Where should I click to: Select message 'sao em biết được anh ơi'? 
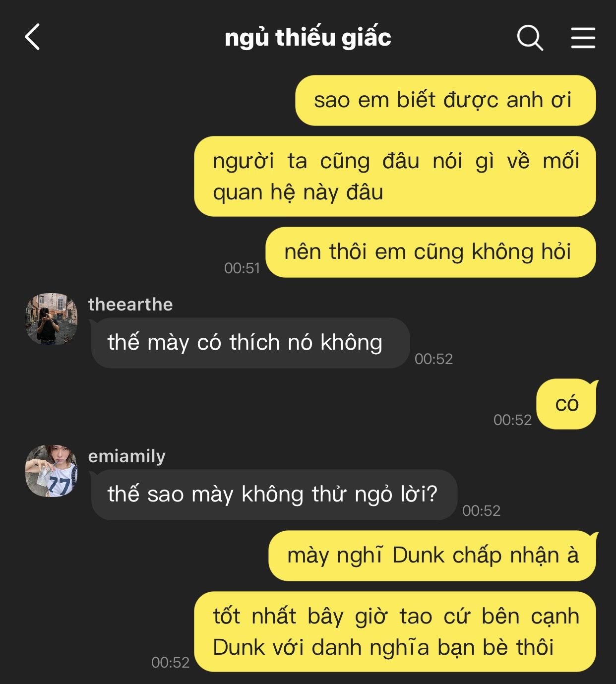pos(445,100)
